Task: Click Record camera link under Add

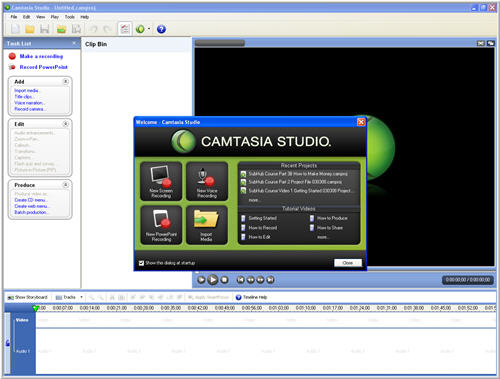Action: tap(29, 109)
